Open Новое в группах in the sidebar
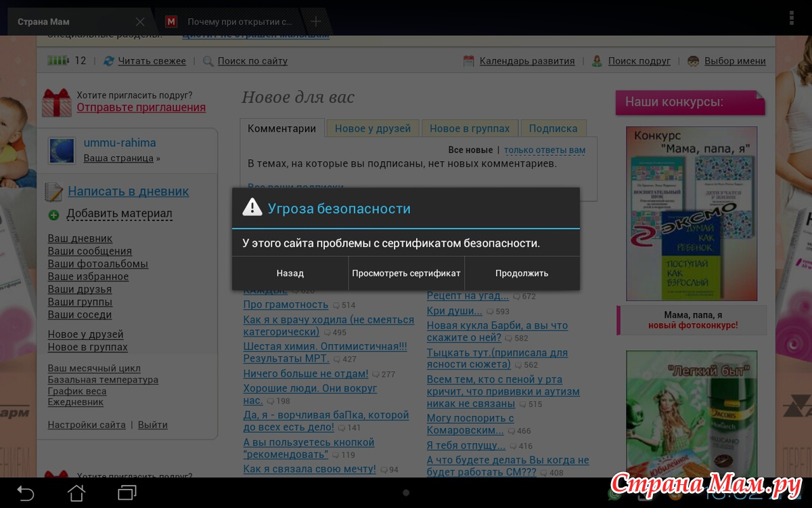The image size is (812, 508). click(x=87, y=347)
